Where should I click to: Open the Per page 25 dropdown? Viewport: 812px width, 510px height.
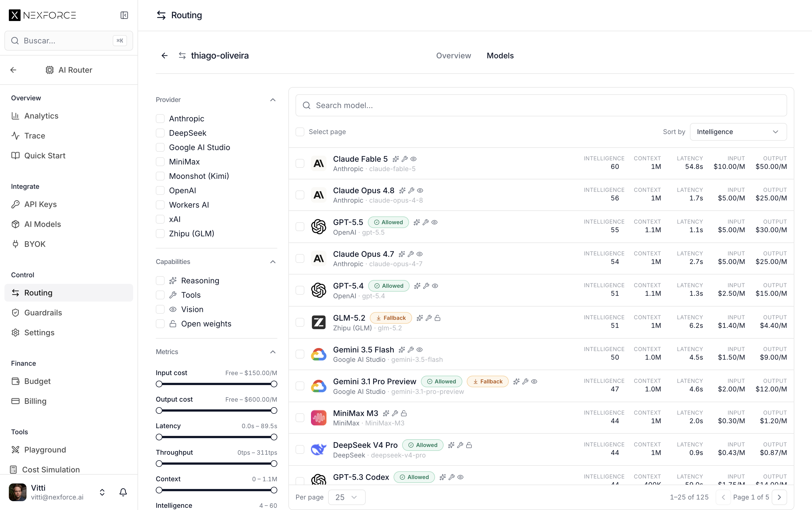coord(347,497)
